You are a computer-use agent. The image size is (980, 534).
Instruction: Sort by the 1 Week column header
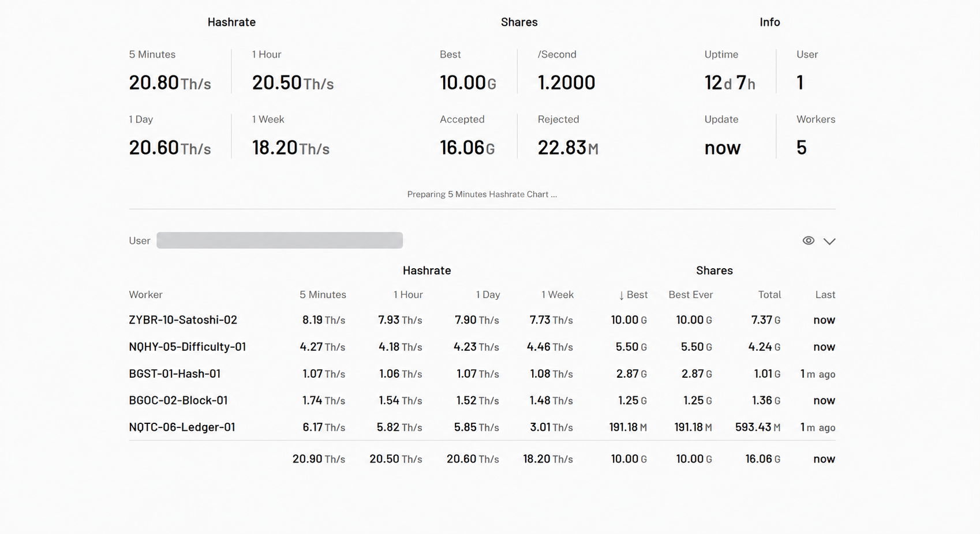[x=558, y=295]
